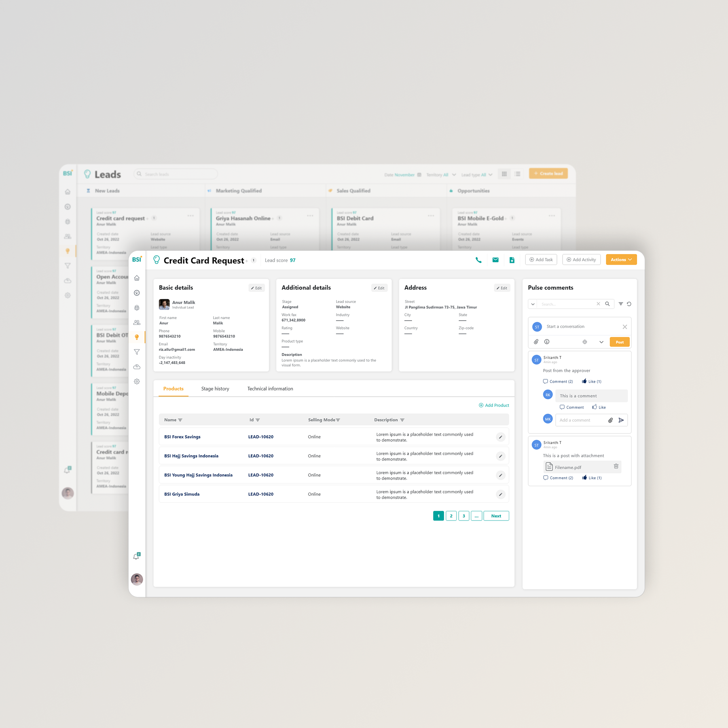Switch to the Products tab
Viewport: 728px width, 728px height.
tap(174, 389)
